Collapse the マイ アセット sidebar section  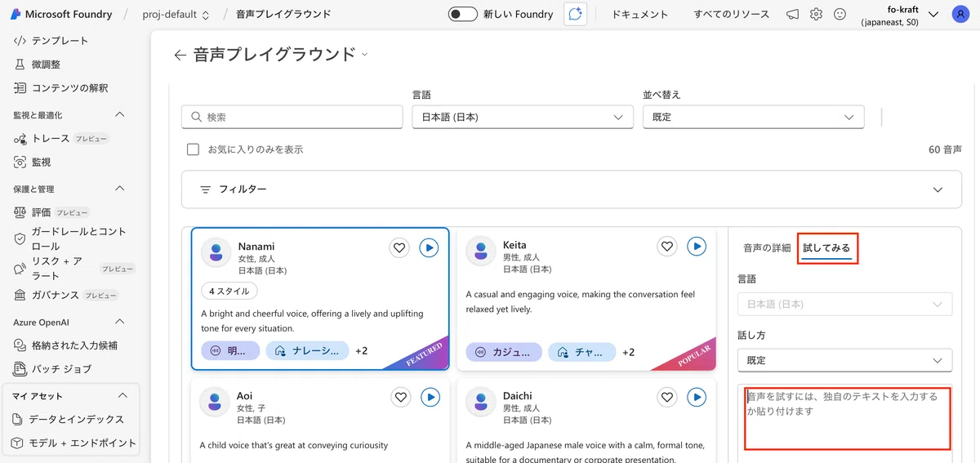click(123, 396)
